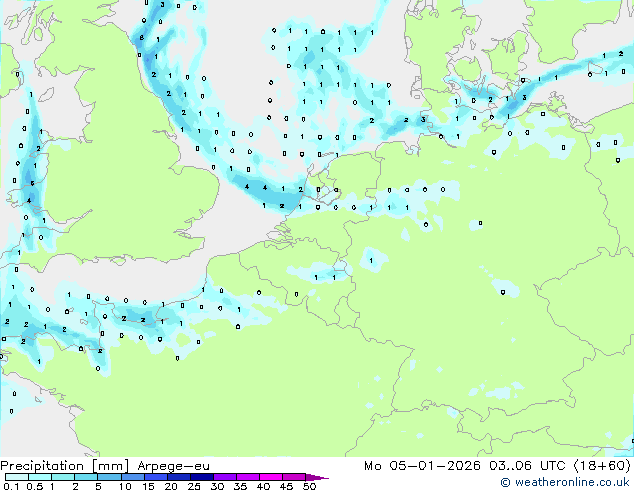Click the 20–25 mm legend color box
Image resolution: width=634 pixels, height=490 pixels.
(179, 477)
